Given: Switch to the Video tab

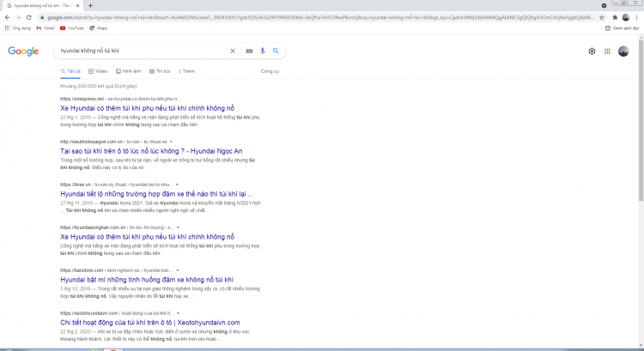Looking at the screenshot, I should click(x=98, y=71).
